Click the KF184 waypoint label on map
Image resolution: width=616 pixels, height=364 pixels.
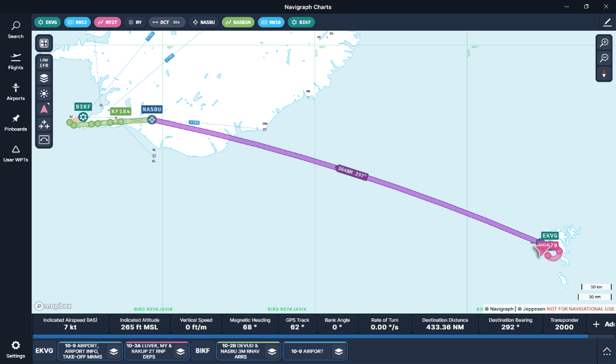[120, 111]
